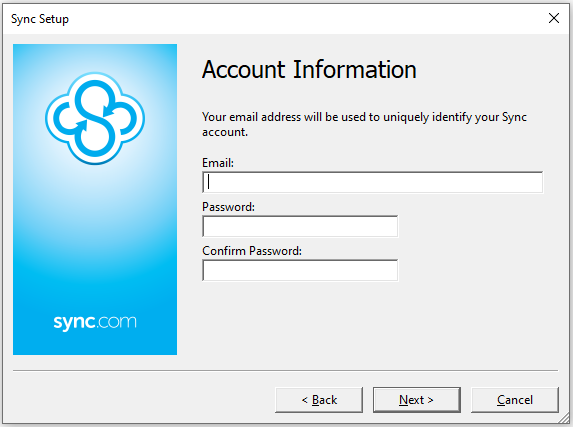
Task: Click the white arrows inside the Sync logo
Action: [x=96, y=118]
